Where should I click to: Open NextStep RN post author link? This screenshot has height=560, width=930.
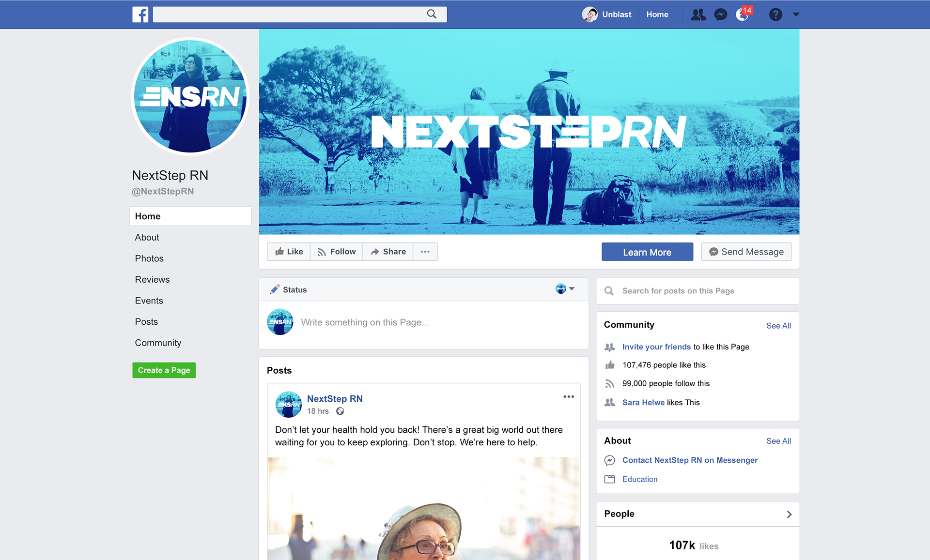click(x=335, y=399)
